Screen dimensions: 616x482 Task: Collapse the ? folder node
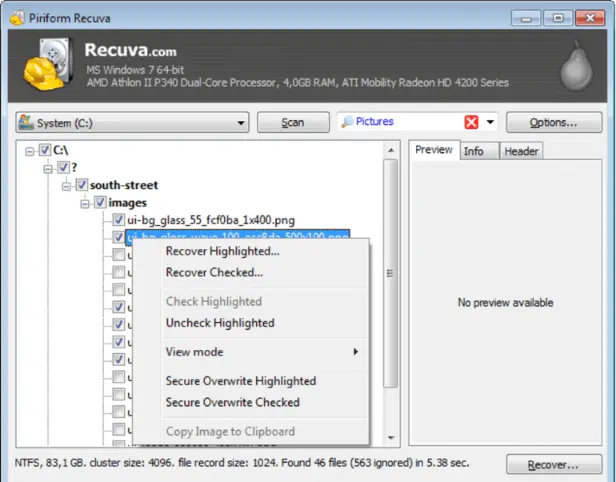(x=48, y=169)
